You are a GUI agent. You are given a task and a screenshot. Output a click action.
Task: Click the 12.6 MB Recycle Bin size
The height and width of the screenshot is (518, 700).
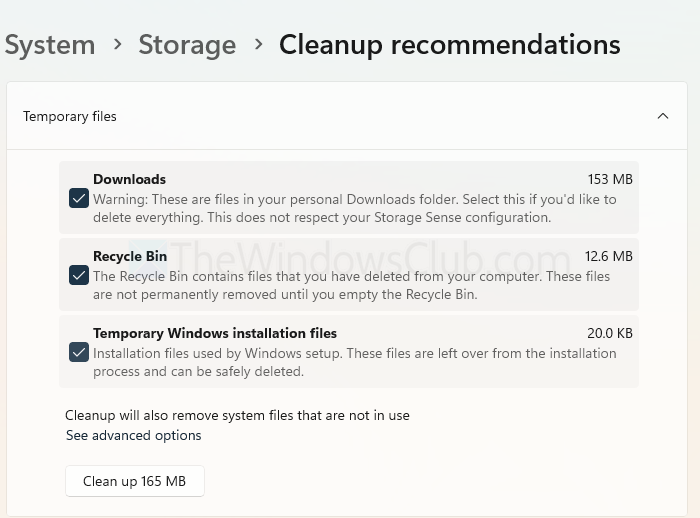tap(609, 256)
